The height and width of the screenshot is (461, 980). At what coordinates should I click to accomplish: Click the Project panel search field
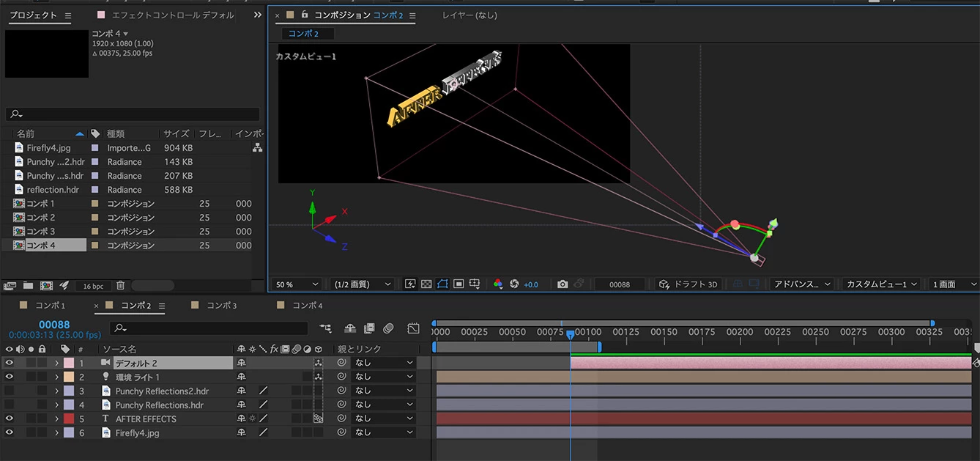(133, 114)
